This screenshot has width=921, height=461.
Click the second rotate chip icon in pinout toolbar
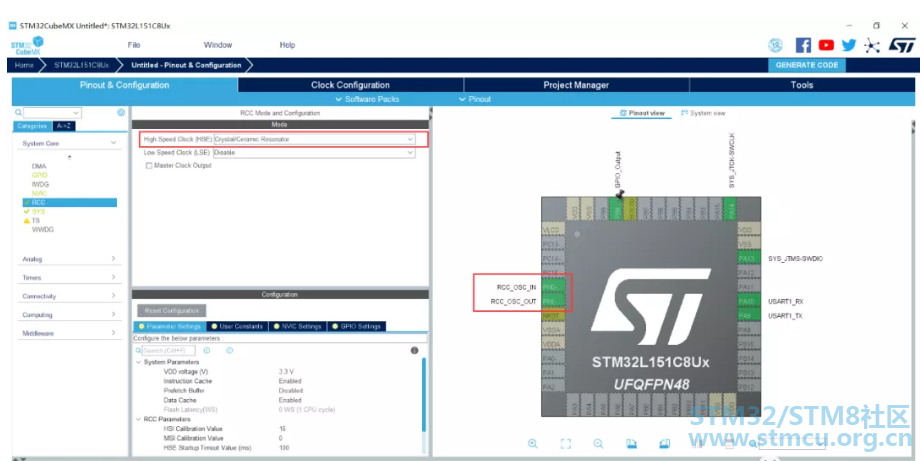[x=664, y=444]
